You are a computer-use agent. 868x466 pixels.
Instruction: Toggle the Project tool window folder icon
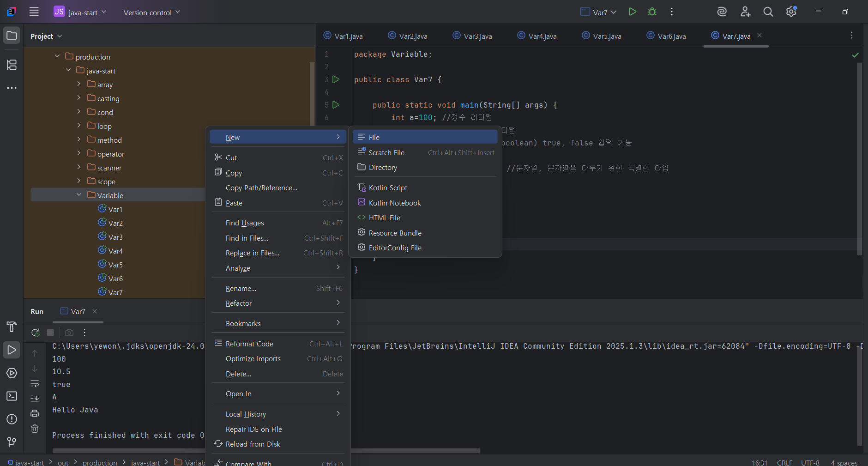[x=12, y=36]
